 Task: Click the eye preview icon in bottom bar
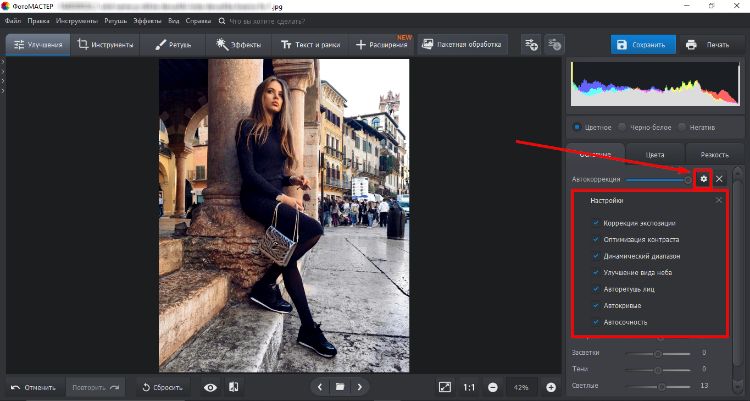pyautogui.click(x=210, y=387)
